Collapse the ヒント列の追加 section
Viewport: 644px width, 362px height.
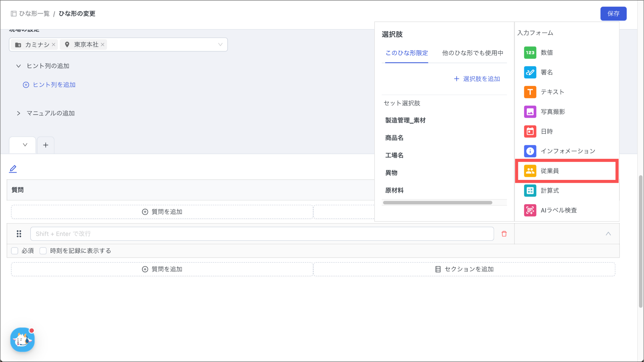click(x=19, y=66)
